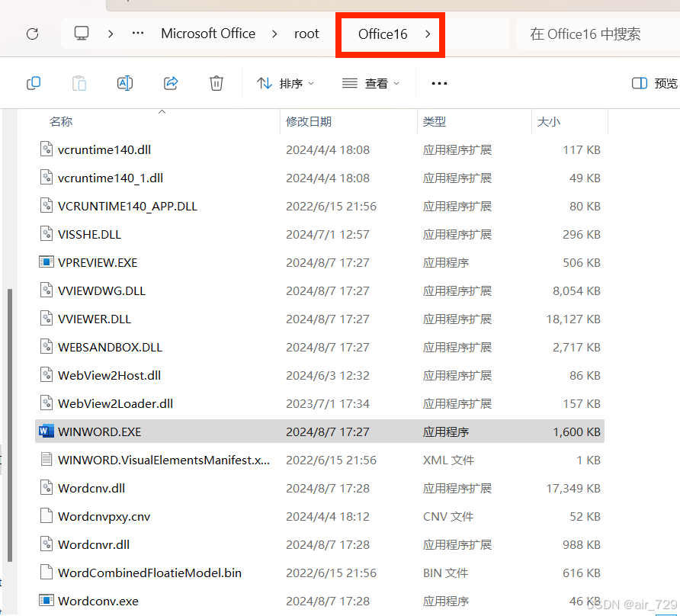Click the Wordconv.exe application icon
Image resolution: width=680 pixels, height=616 pixels.
click(x=47, y=601)
